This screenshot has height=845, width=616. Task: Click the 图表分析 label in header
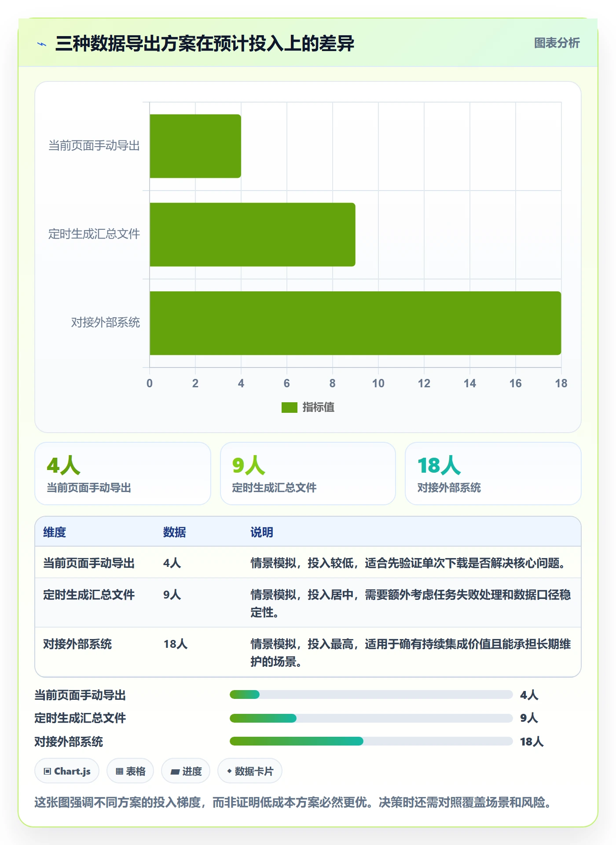(557, 43)
